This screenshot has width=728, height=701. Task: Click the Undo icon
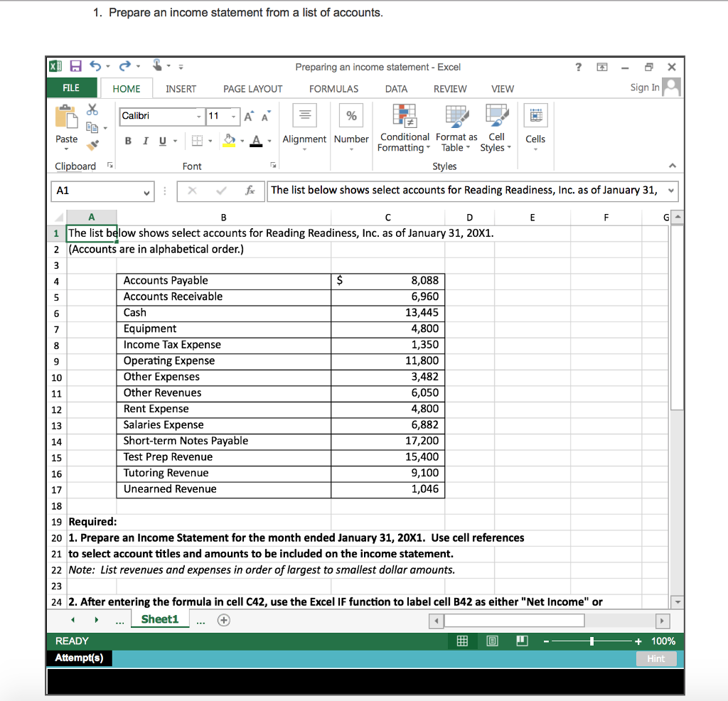93,66
